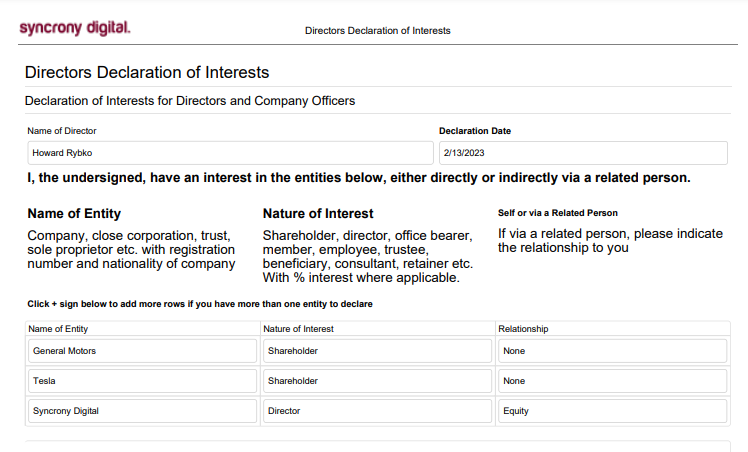Image resolution: width=748 pixels, height=452 pixels.
Task: Select the Directors Declaration of Interests heading
Action: point(147,72)
